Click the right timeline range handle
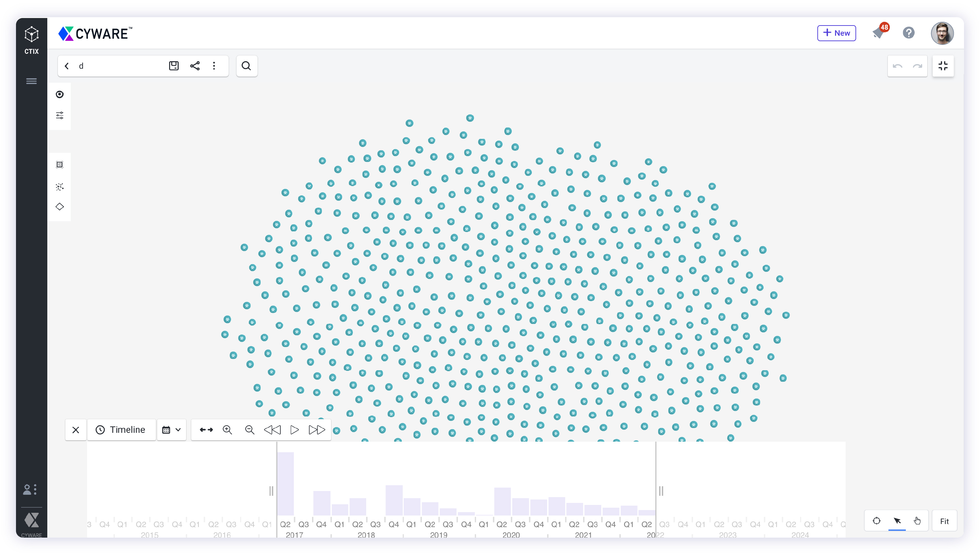This screenshot has width=980, height=556. (661, 491)
